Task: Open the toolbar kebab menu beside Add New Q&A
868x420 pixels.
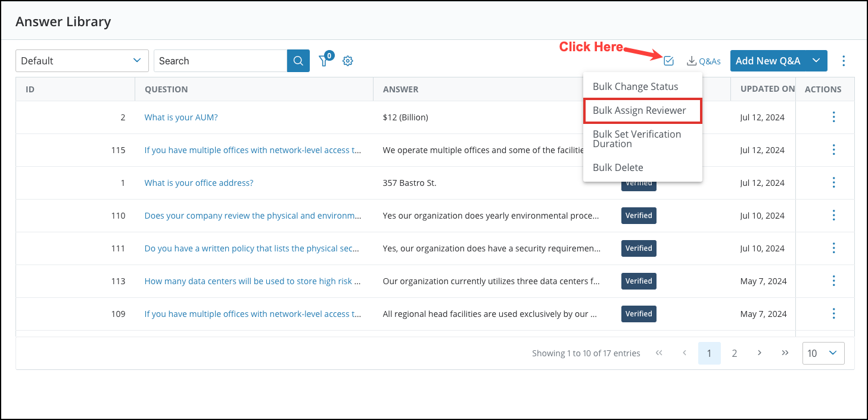Action: click(843, 61)
